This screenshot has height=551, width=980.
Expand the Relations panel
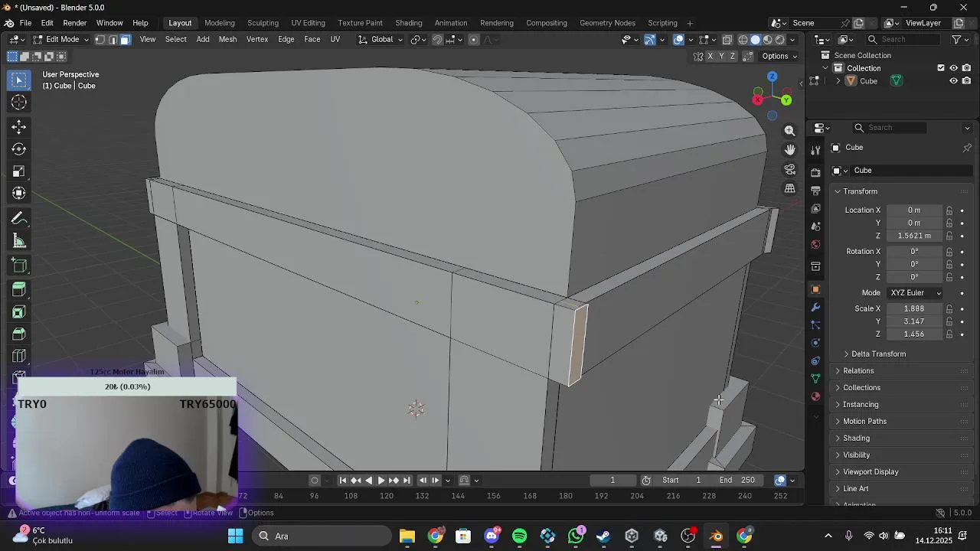857,371
